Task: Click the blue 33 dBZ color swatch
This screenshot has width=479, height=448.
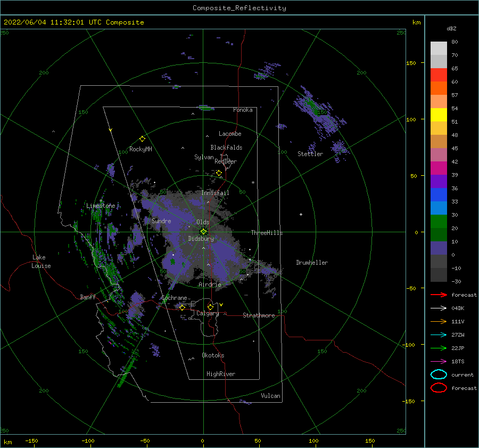Action: pos(439,195)
